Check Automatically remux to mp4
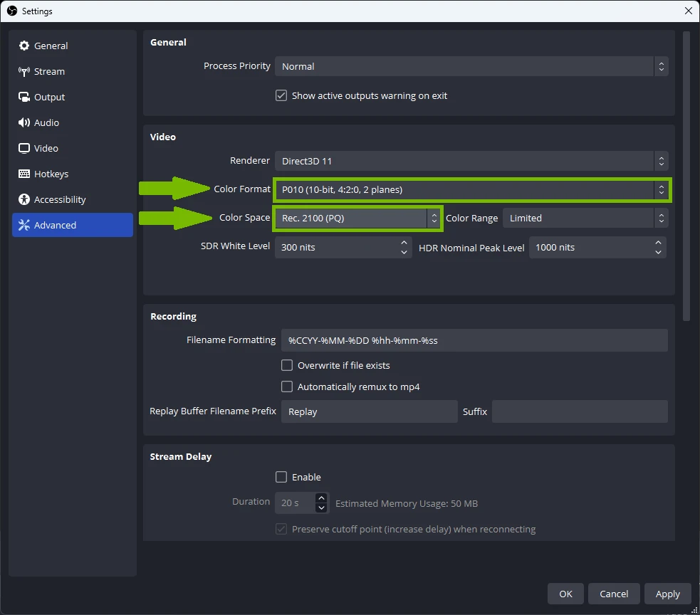The image size is (700, 615). [287, 387]
